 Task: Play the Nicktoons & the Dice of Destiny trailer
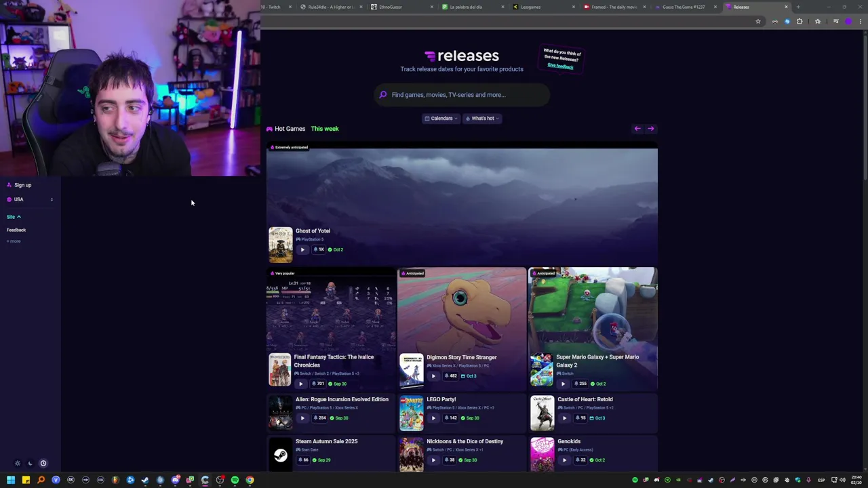click(x=433, y=460)
